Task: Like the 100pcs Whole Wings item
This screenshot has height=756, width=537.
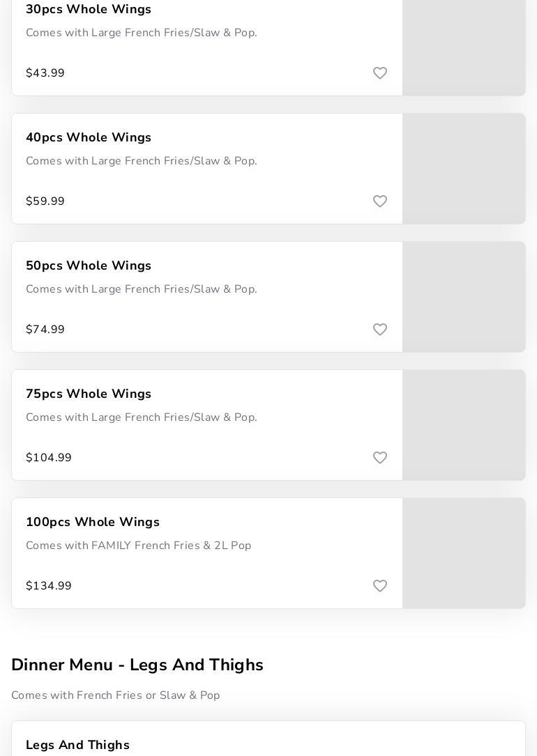Action: [380, 586]
